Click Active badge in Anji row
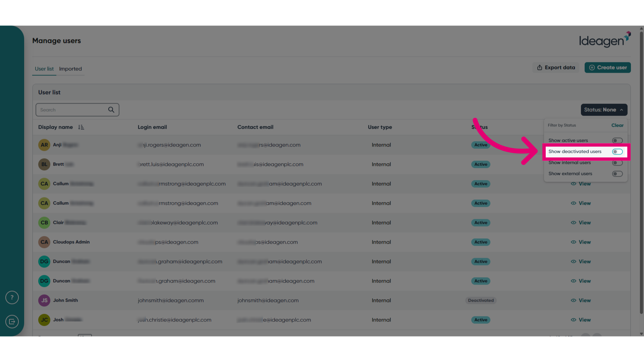The image size is (644, 362). pos(481,145)
